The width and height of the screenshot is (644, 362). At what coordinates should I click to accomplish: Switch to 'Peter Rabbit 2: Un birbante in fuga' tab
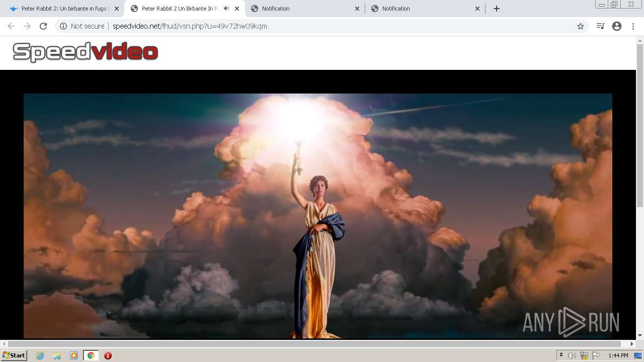click(65, 9)
